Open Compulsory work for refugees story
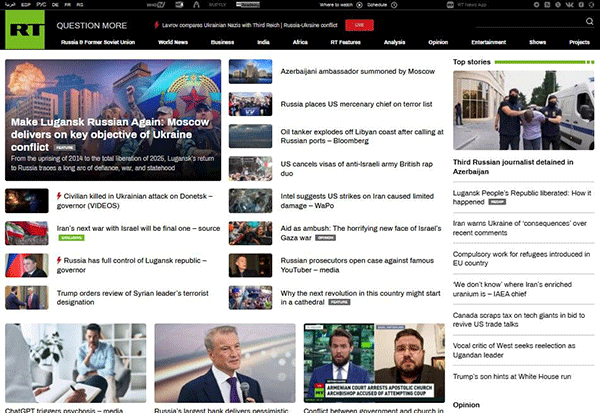The image size is (600, 413). pyautogui.click(x=521, y=259)
